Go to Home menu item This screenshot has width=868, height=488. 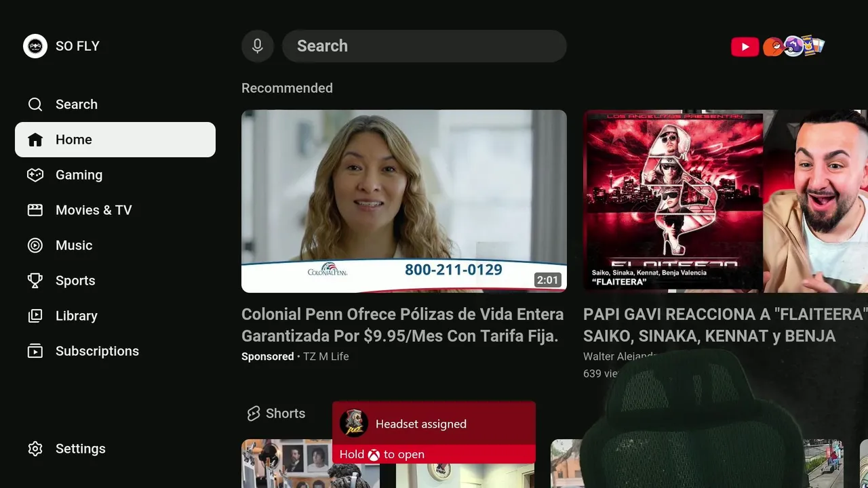pyautogui.click(x=115, y=140)
